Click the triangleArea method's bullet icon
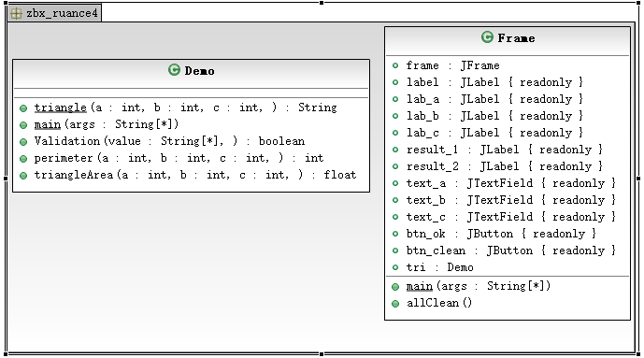This screenshot has width=644, height=358. (23, 176)
